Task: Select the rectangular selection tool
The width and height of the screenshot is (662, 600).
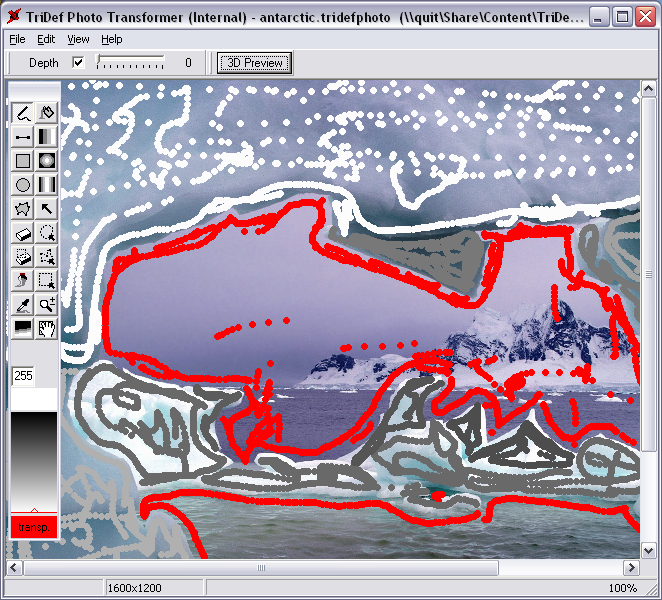Action: (x=46, y=280)
